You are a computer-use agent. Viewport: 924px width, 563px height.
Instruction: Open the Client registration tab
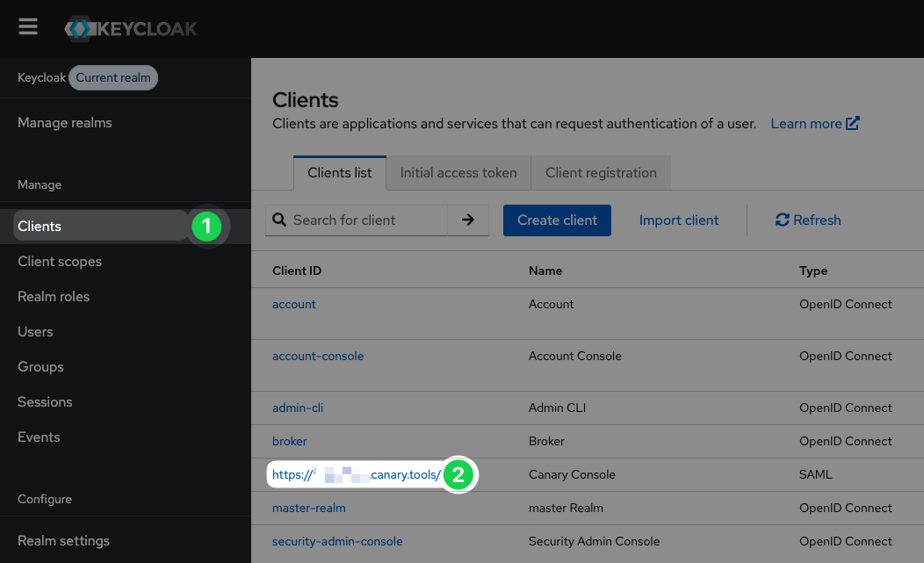601,173
